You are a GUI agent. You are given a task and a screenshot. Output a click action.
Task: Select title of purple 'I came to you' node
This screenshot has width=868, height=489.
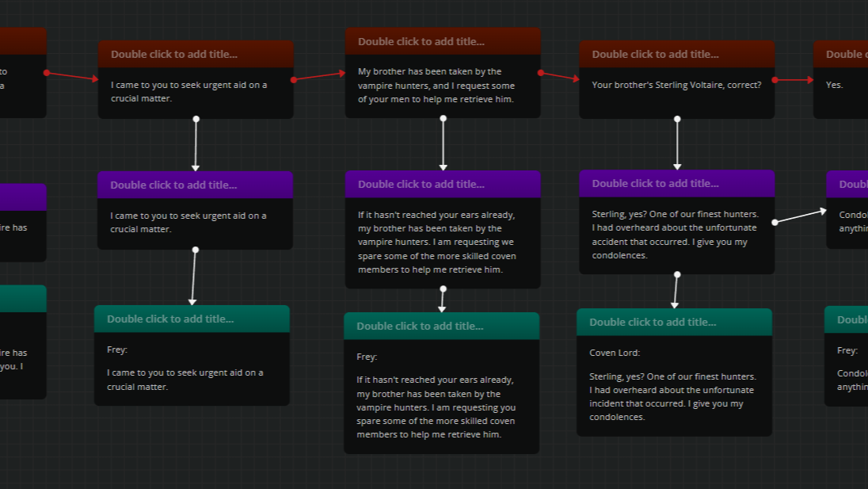pos(173,185)
